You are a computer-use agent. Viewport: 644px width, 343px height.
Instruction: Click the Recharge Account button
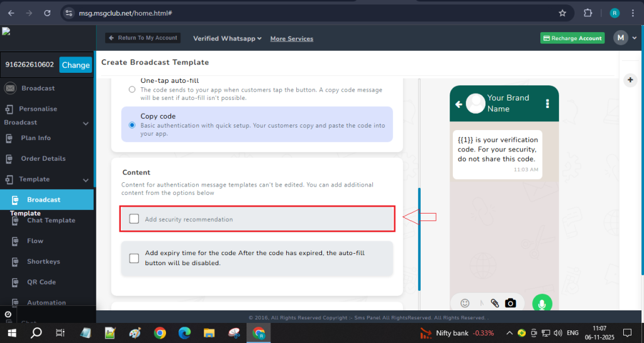tap(572, 38)
